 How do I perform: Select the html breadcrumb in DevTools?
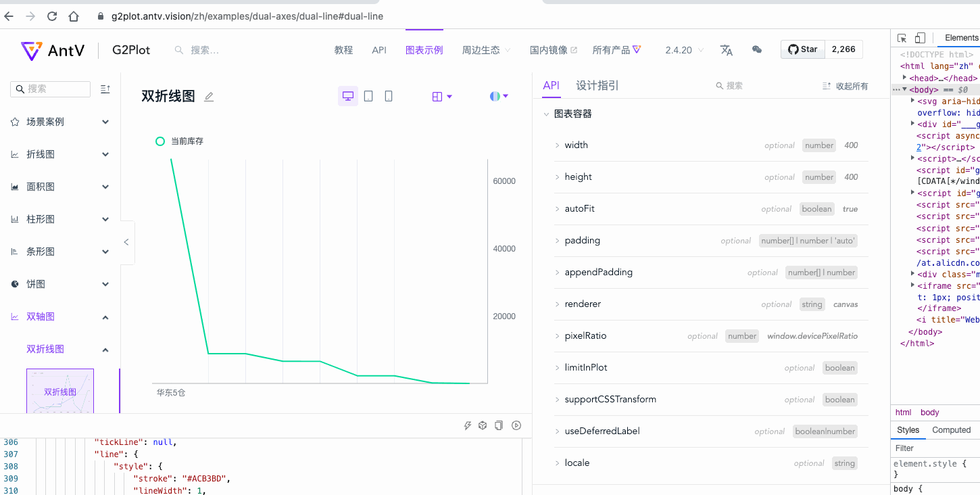click(x=904, y=412)
